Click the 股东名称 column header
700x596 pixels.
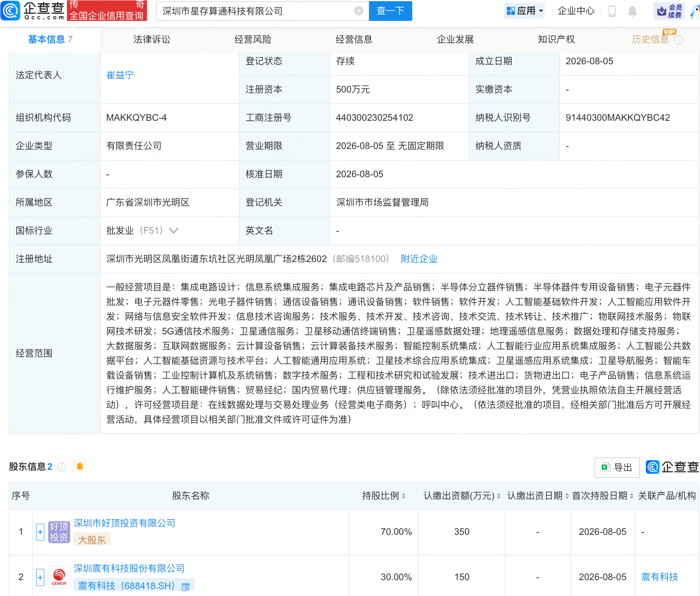click(x=190, y=496)
